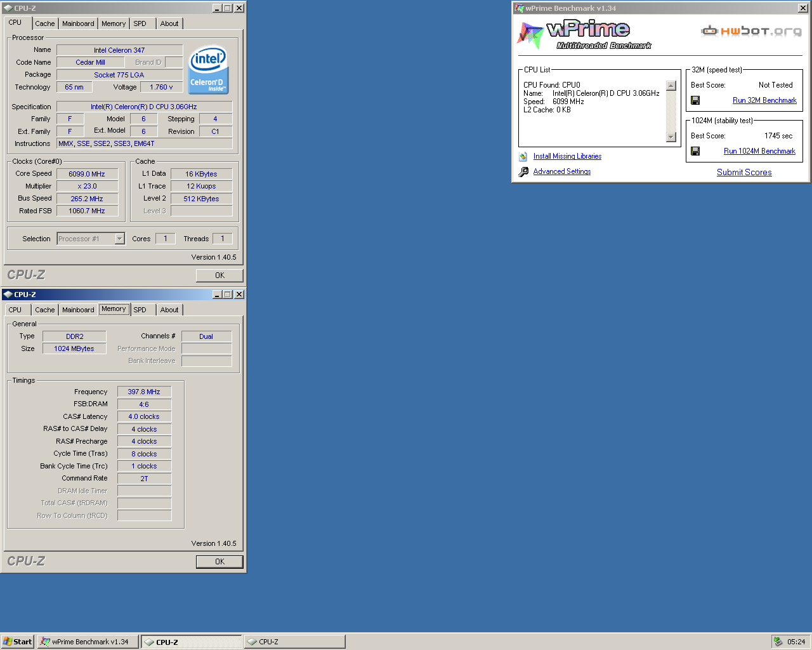This screenshot has height=650, width=812.
Task: Click OK in lower CPU-Z window
Action: pos(219,562)
